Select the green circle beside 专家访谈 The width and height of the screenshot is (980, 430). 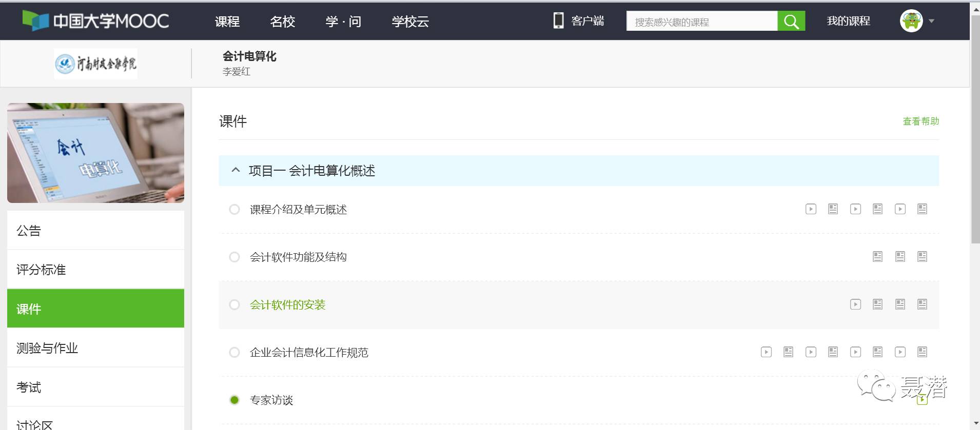234,400
